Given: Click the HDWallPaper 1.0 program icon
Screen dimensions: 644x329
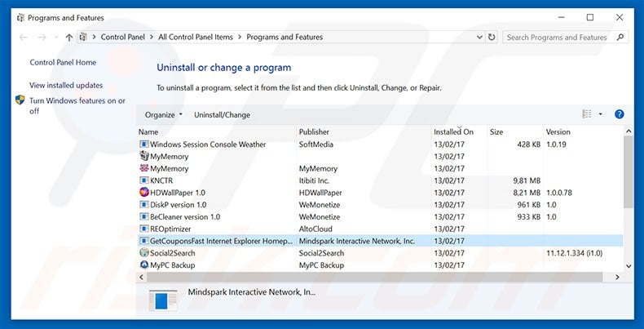Looking at the screenshot, I should (143, 193).
